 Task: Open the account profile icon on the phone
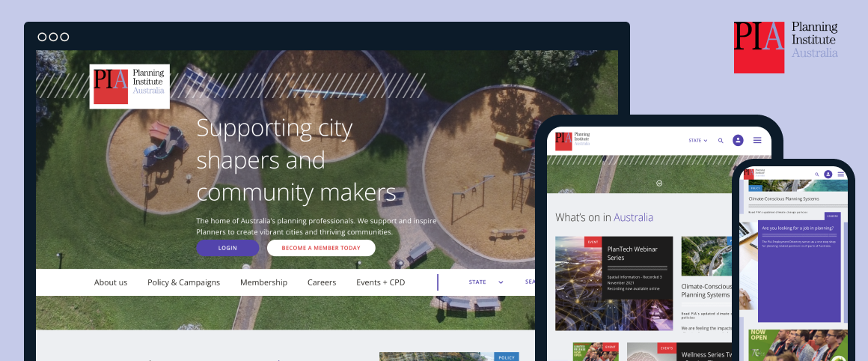point(828,175)
